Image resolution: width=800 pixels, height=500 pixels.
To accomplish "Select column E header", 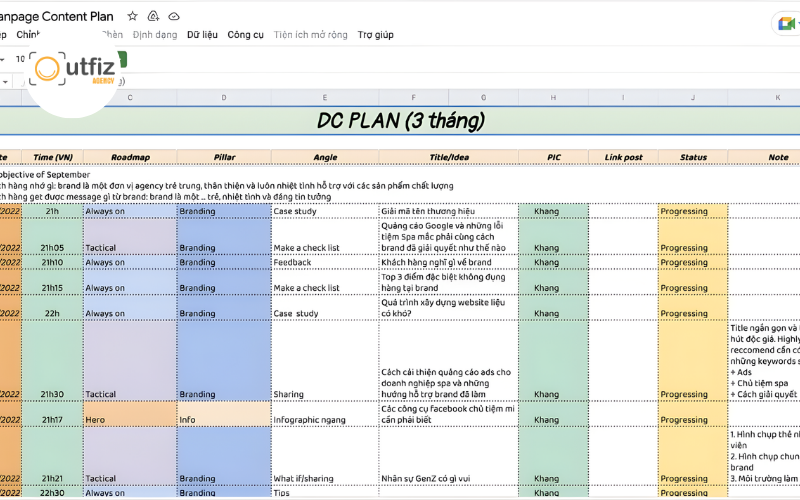I will (325, 97).
